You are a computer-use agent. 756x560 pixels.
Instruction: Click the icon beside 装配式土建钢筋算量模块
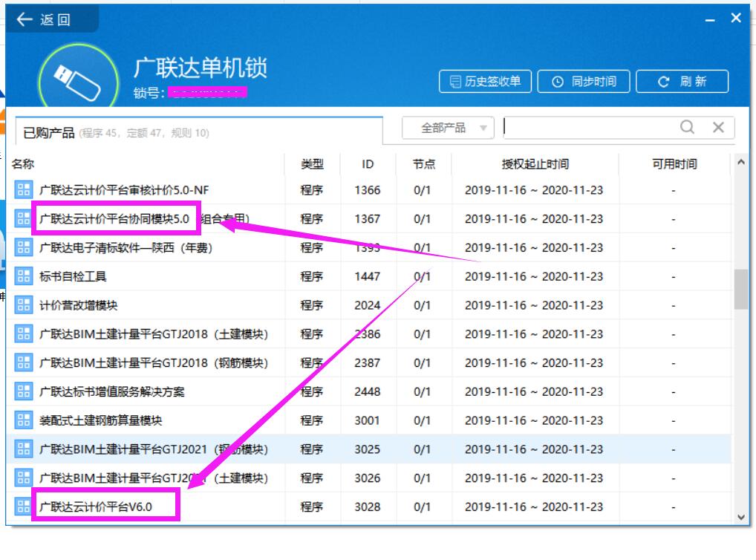pyautogui.click(x=23, y=420)
